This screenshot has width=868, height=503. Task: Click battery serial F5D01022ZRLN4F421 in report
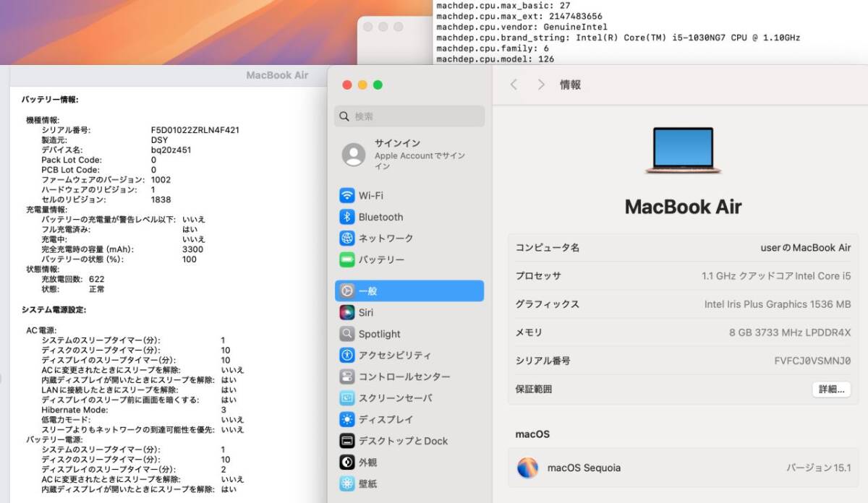coord(195,130)
